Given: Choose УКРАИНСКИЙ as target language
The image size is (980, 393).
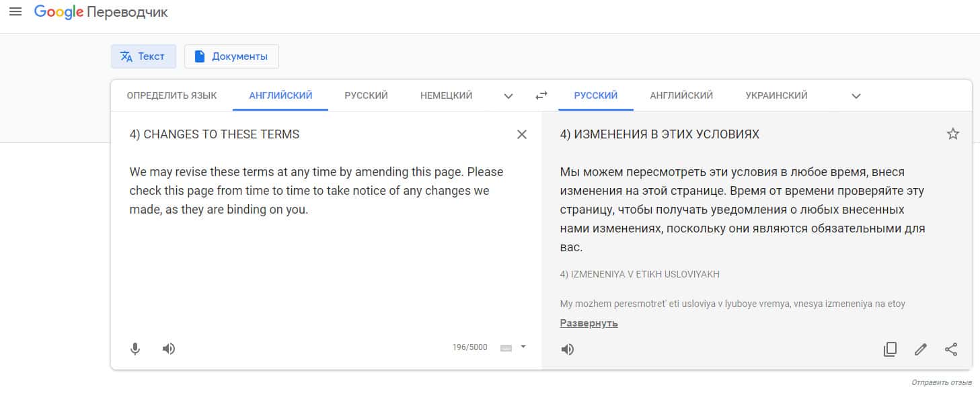Looking at the screenshot, I should pos(776,95).
